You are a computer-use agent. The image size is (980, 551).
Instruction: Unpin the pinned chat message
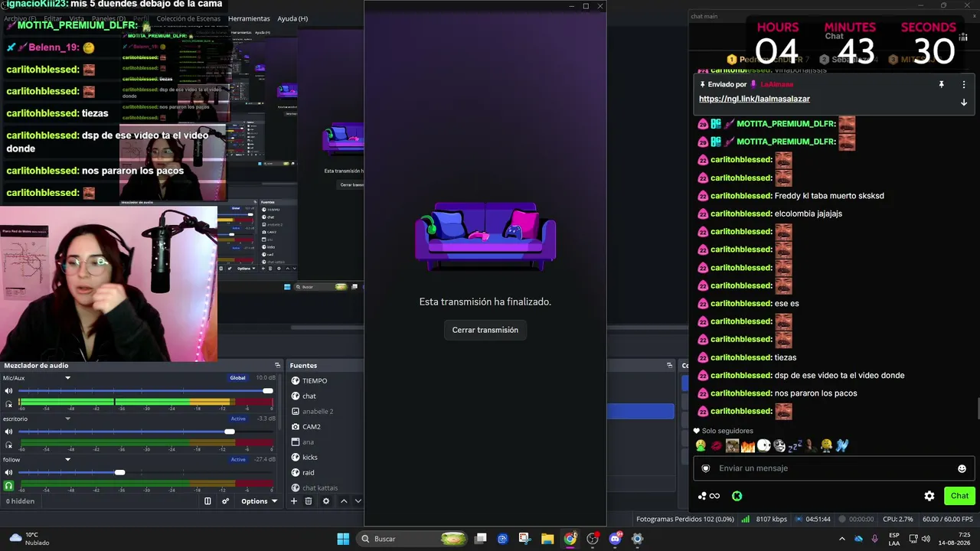click(x=941, y=84)
